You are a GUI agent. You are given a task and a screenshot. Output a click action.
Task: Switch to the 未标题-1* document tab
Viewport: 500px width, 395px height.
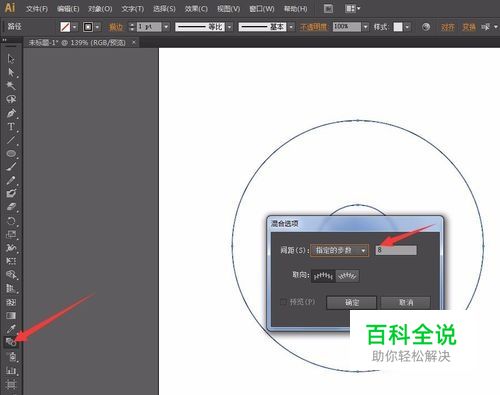pyautogui.click(x=77, y=43)
